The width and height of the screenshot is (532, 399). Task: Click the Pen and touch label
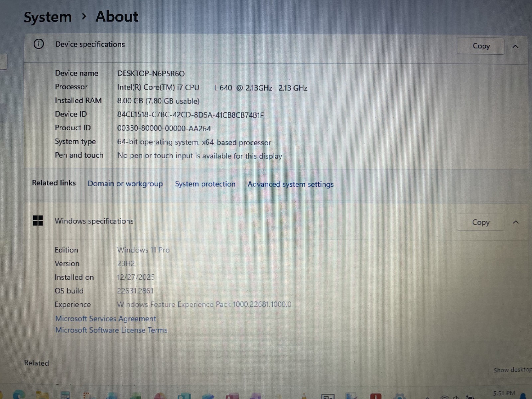pos(79,155)
